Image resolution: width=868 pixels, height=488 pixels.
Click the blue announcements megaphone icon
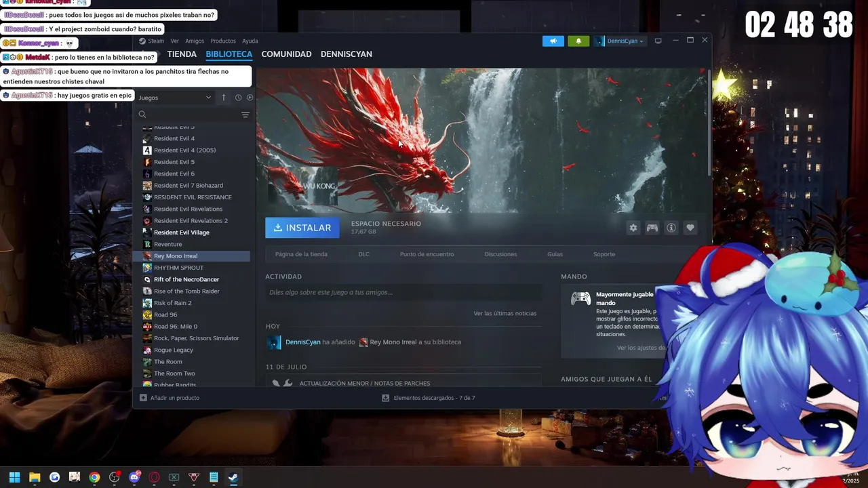point(553,41)
